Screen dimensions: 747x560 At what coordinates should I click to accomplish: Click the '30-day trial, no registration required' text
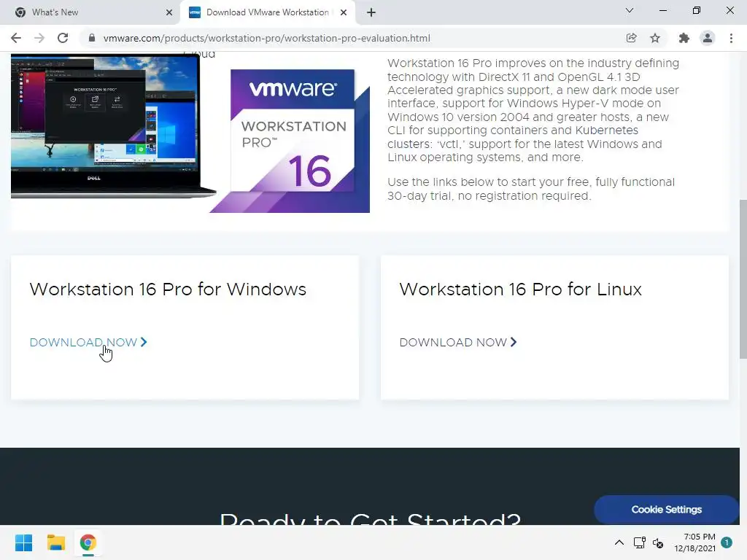pyautogui.click(x=489, y=195)
